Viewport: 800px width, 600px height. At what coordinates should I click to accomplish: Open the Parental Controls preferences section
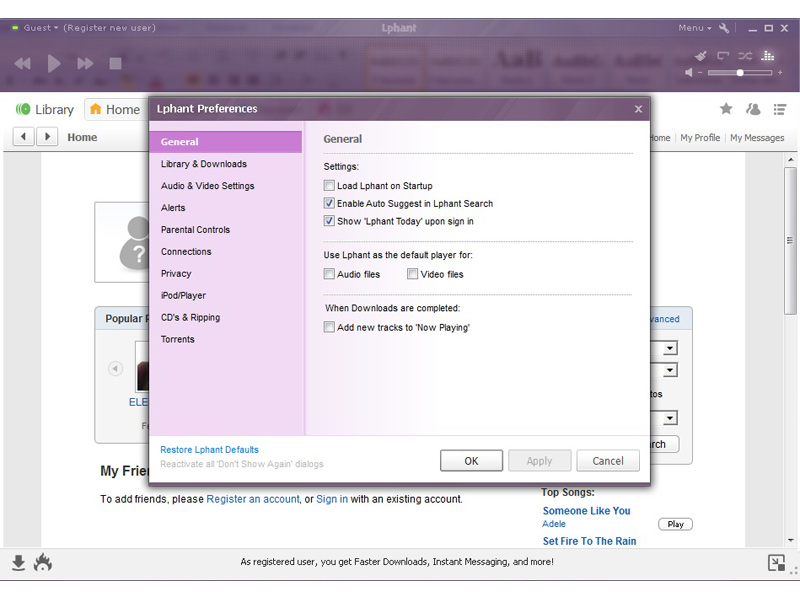coord(195,230)
